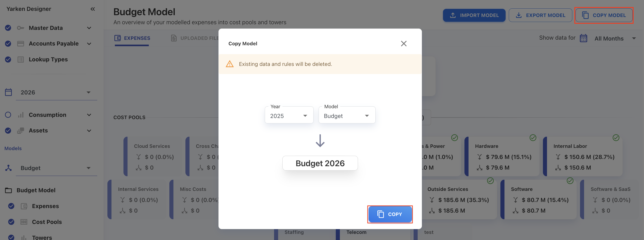The image size is (644, 240).
Task: Enable the Consumption selection circle
Action: (x=8, y=115)
